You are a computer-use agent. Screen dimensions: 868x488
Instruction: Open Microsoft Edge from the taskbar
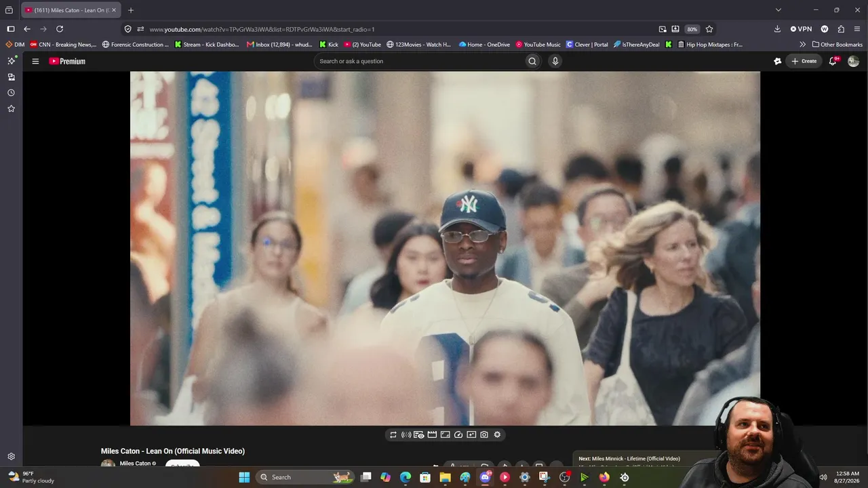tap(406, 477)
